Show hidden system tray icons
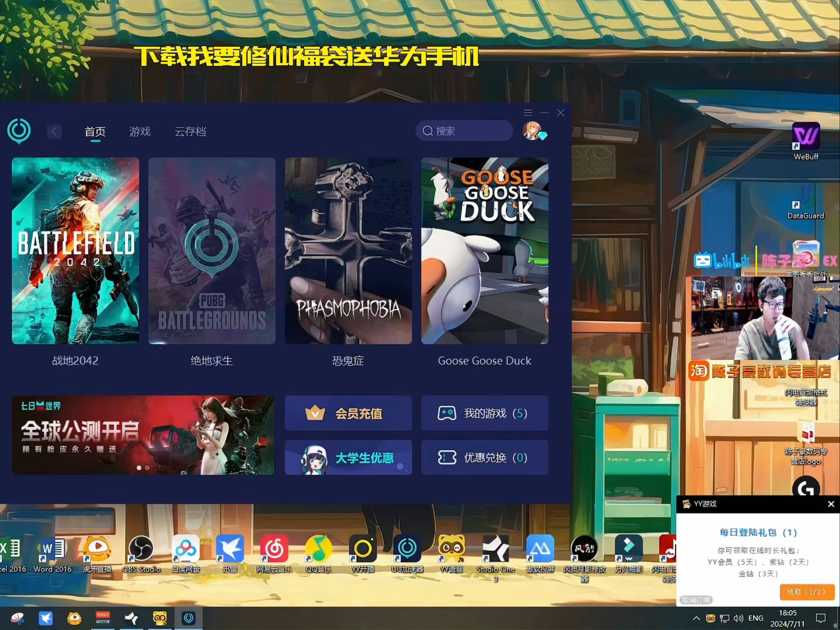 696,618
